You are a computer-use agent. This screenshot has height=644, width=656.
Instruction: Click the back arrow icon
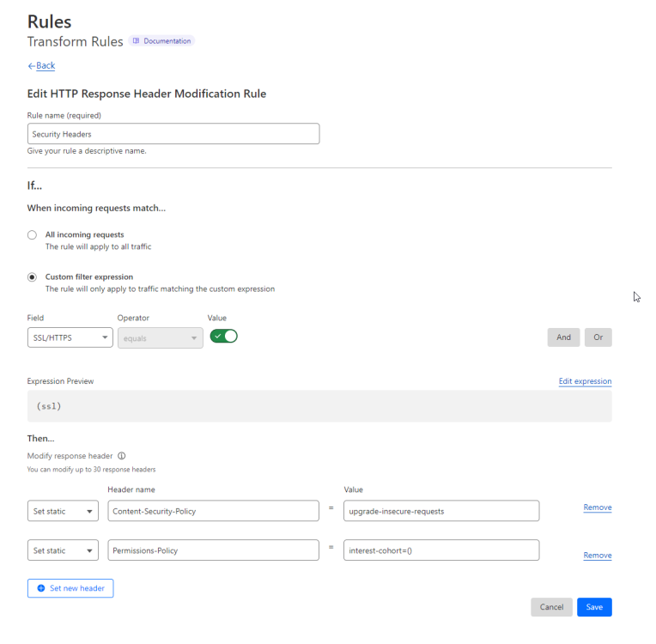(32, 66)
